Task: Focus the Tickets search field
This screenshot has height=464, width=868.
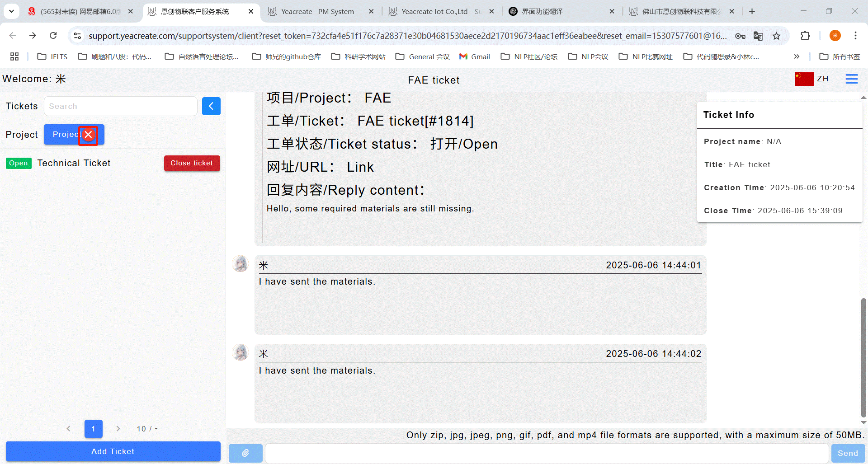Action: tap(120, 106)
